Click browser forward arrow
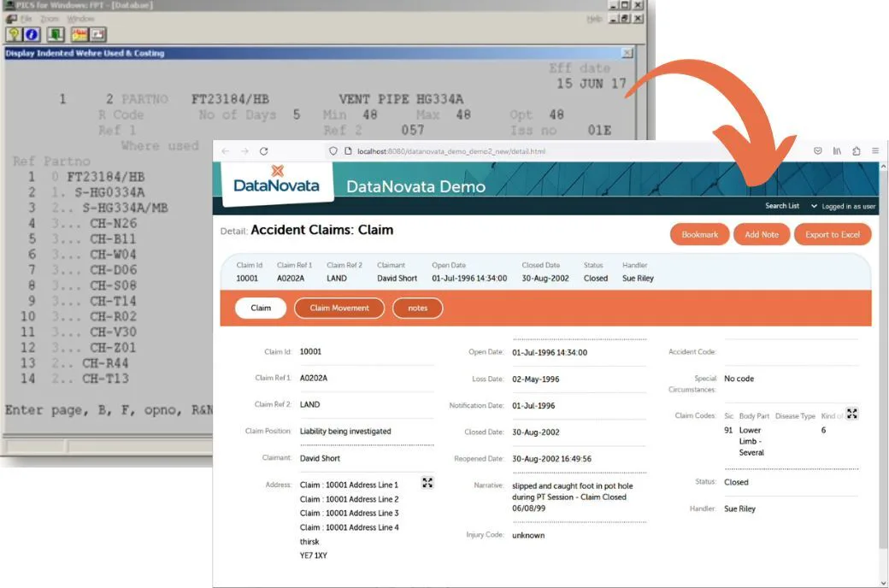Viewport: 889px width, 588px height. [x=244, y=150]
